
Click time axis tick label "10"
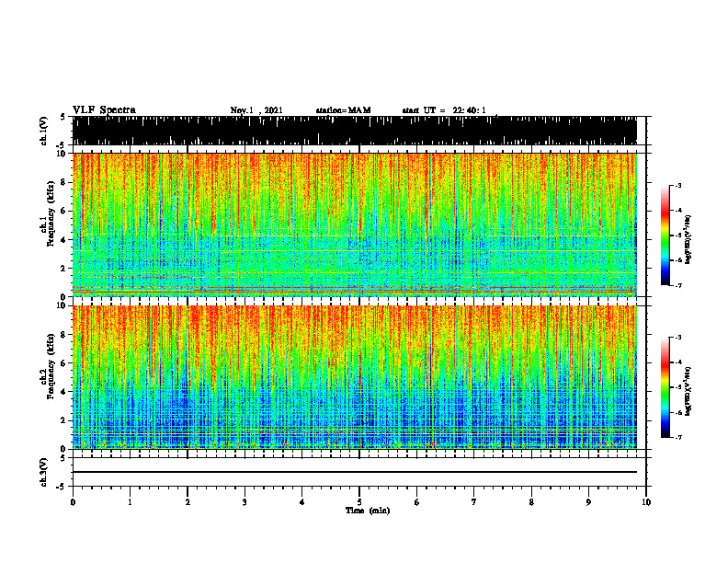(646, 502)
